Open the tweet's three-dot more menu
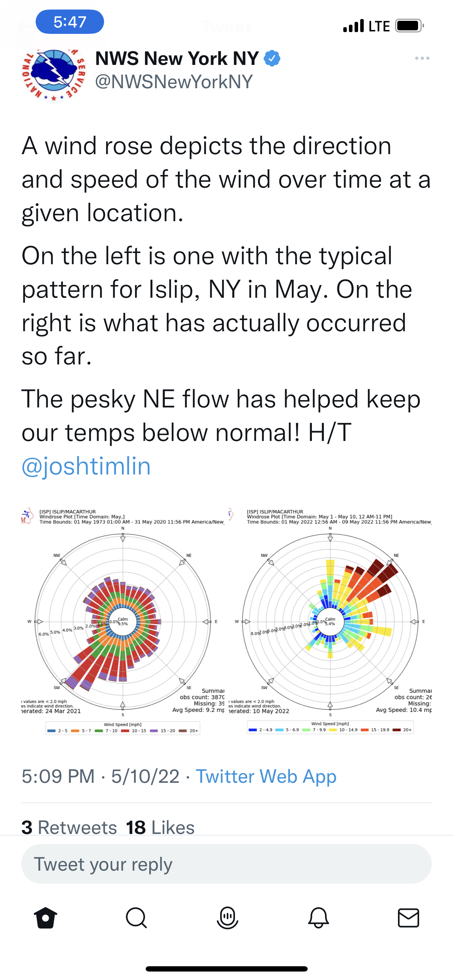453x980 pixels. (x=422, y=58)
